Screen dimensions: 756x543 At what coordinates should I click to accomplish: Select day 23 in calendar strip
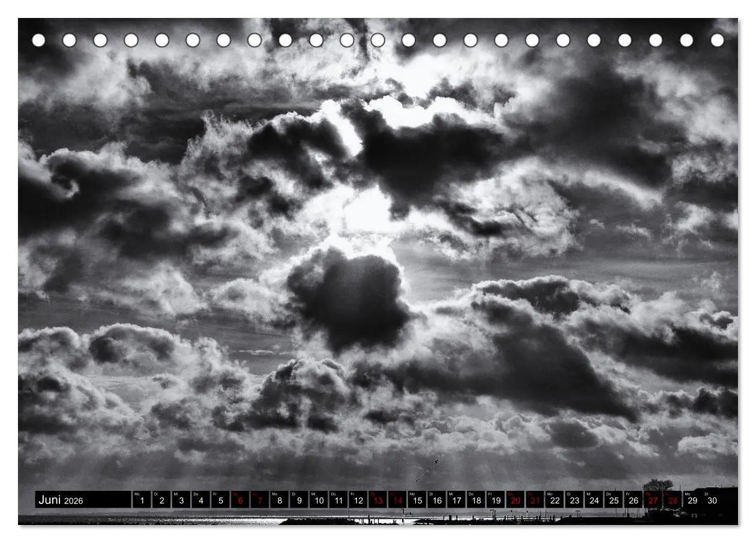[574, 500]
